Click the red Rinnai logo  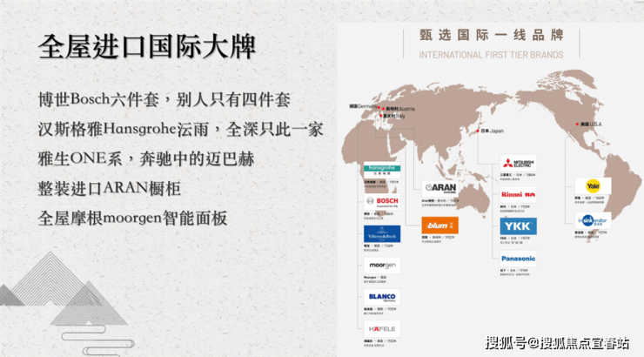(519, 195)
